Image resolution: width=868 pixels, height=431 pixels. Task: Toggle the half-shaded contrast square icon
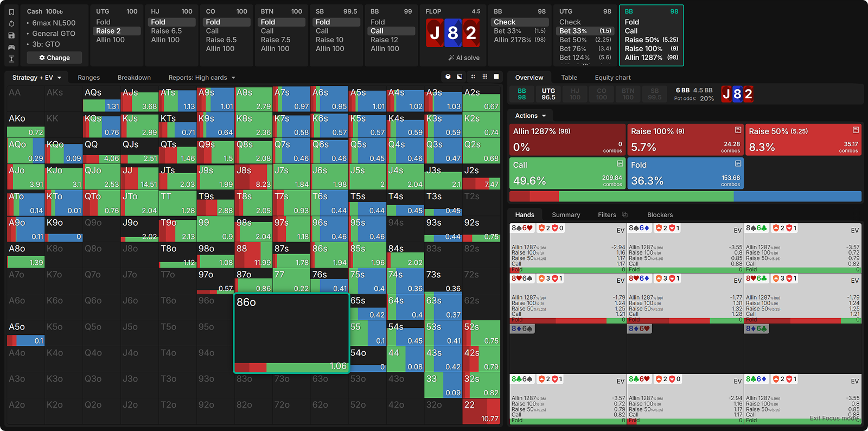pos(460,77)
